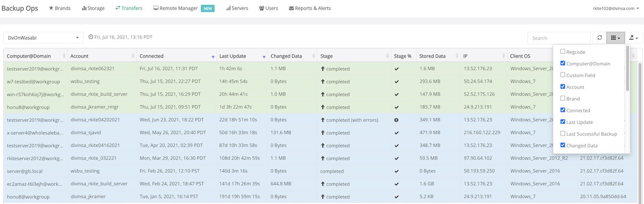Uncheck the Account column checkbox
The width and height of the screenshot is (644, 204).
coord(562,87)
